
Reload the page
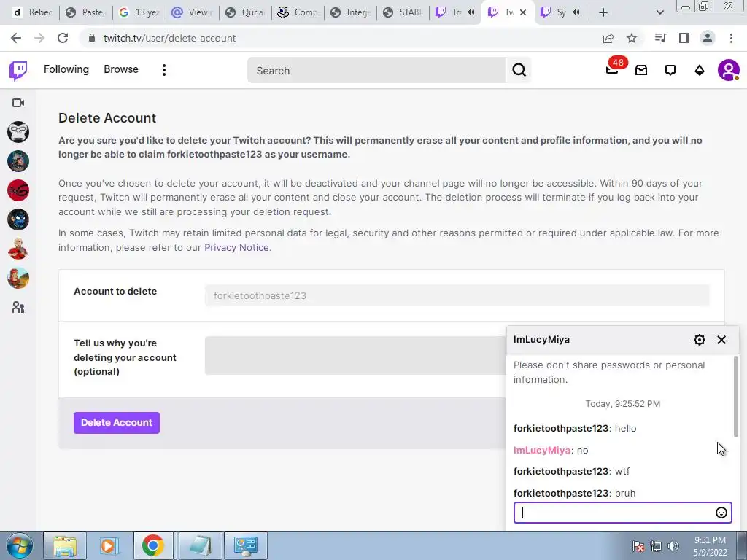63,38
